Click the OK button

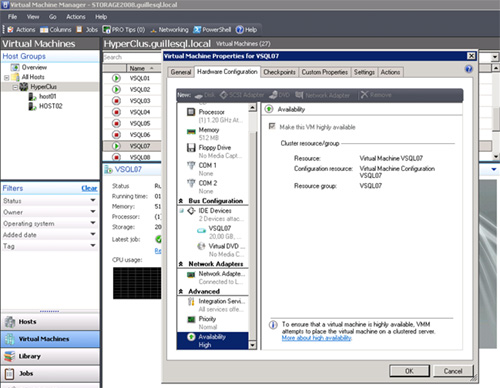point(409,371)
